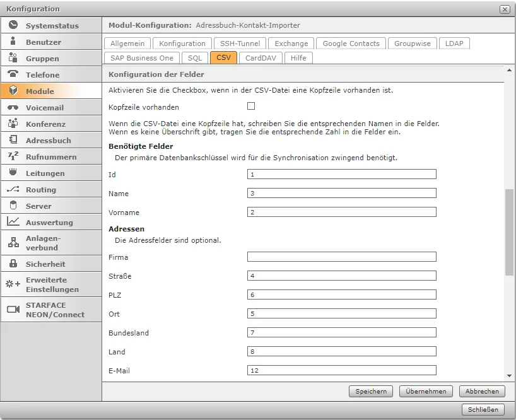
Task: Click the Ort input field
Action: tap(342, 313)
